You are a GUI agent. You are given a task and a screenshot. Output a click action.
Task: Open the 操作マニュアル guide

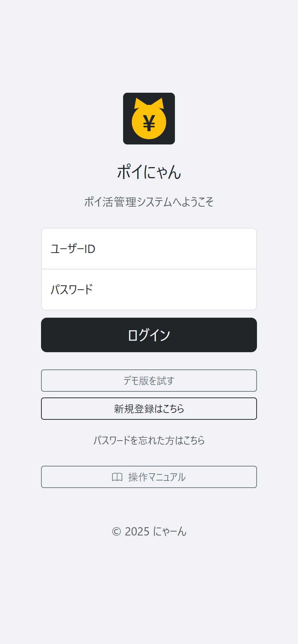click(149, 477)
